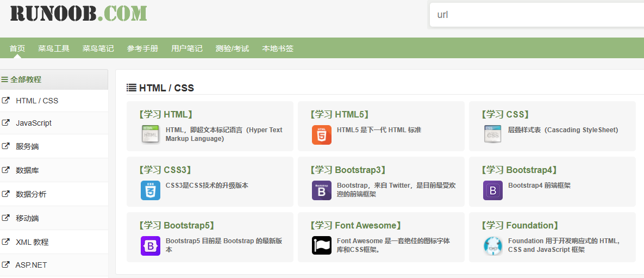
Task: Open the Bootstrap5 logo icon
Action: point(151,245)
